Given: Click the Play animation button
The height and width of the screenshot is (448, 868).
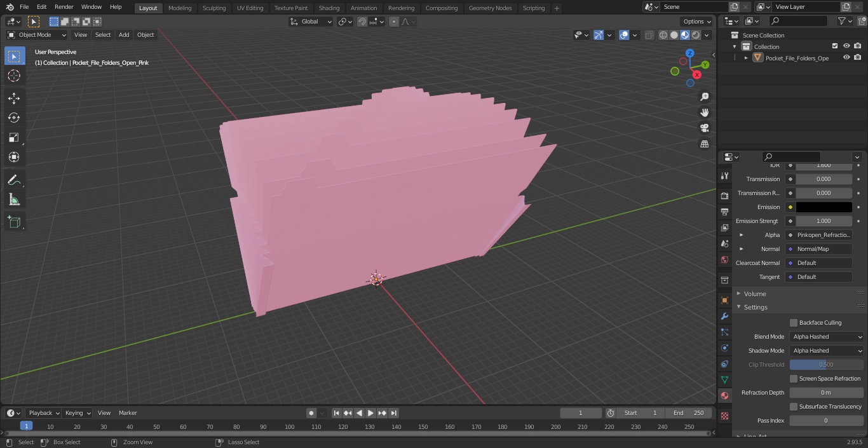Looking at the screenshot, I should point(370,413).
